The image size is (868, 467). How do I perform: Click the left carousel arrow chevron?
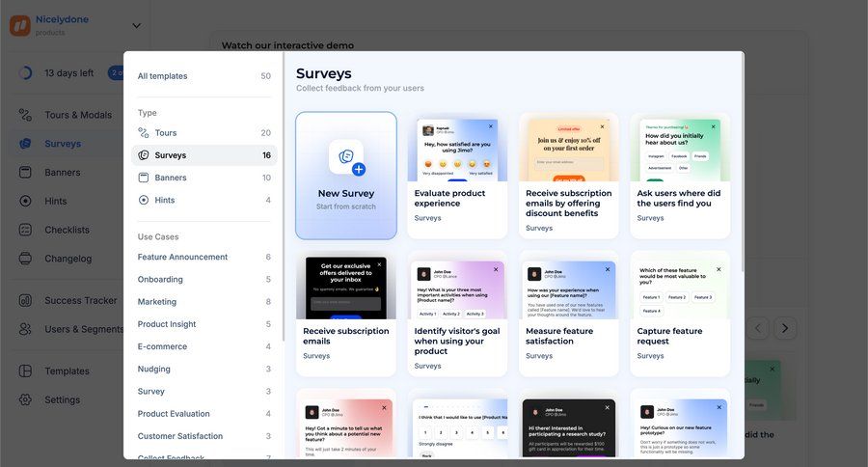[x=758, y=328]
